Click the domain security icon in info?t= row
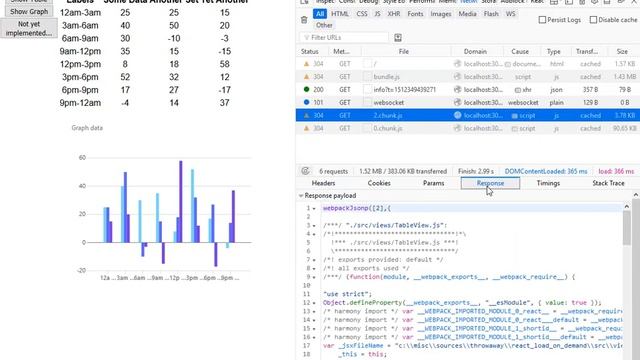Viewport: 640px width, 360px height. click(x=458, y=89)
